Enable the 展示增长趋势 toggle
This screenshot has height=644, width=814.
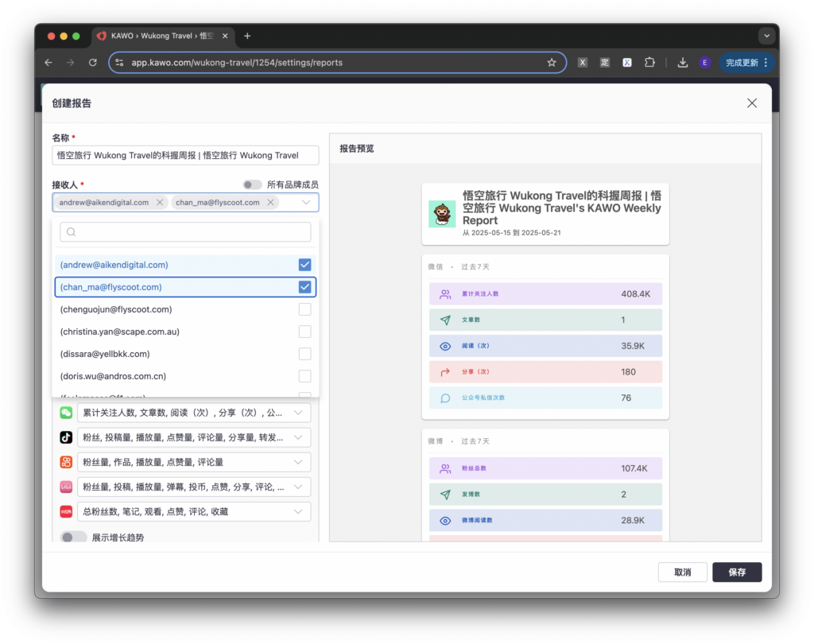click(73, 537)
